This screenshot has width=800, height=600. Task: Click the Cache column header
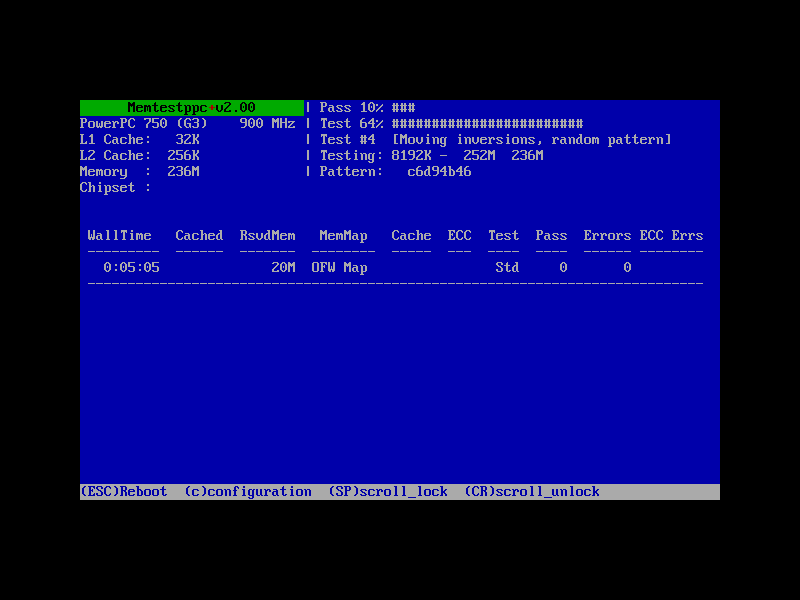pyautogui.click(x=411, y=235)
